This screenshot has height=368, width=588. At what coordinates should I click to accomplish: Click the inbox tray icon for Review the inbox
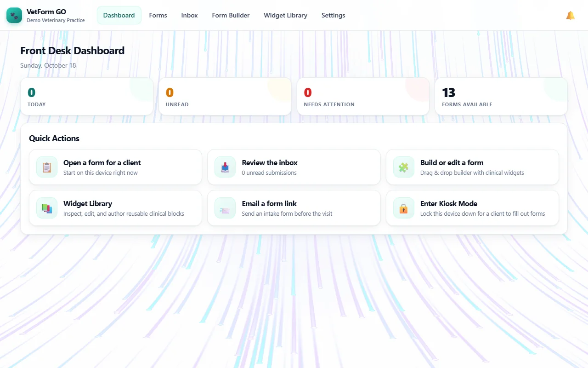225,167
